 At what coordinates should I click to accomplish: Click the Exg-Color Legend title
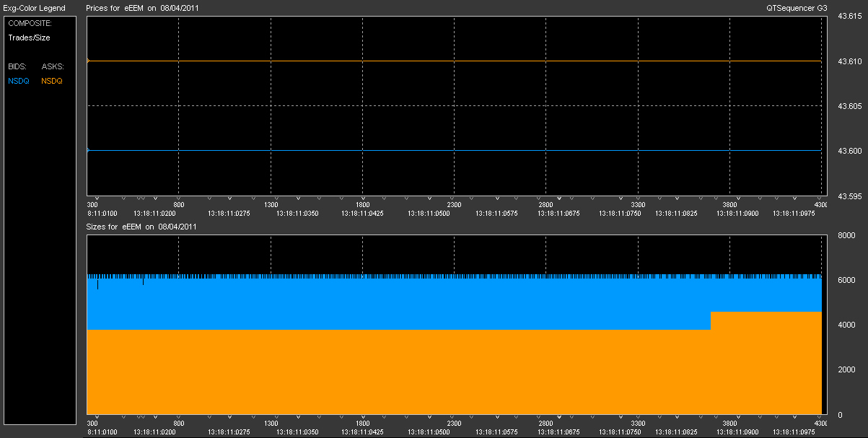coord(34,9)
